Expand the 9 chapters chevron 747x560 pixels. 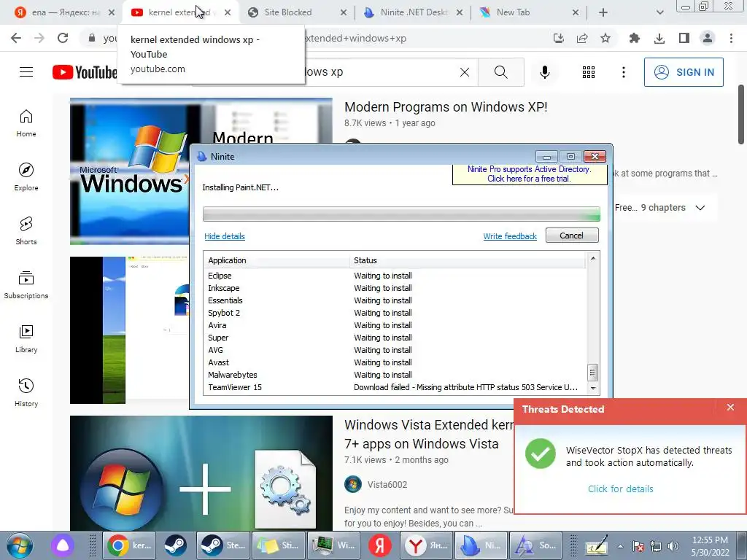click(x=700, y=208)
